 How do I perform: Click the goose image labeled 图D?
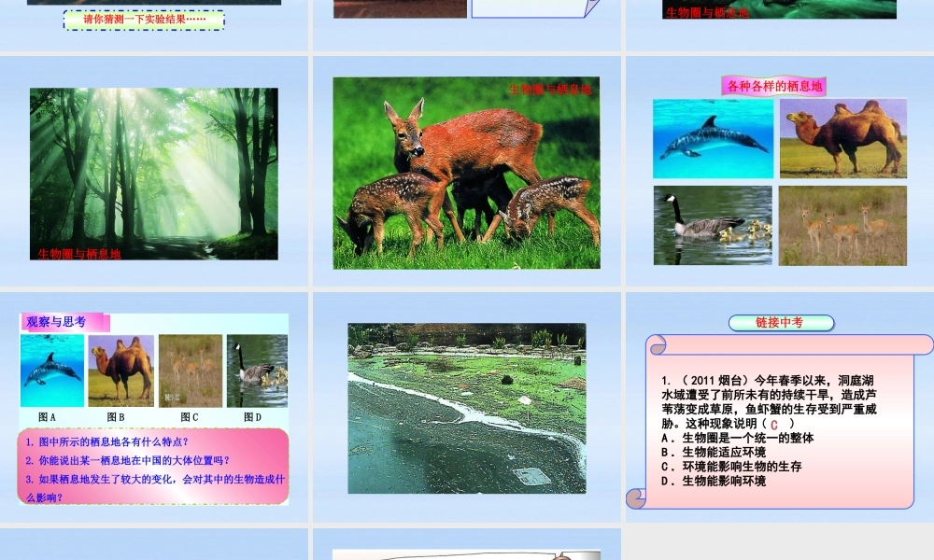(x=258, y=371)
